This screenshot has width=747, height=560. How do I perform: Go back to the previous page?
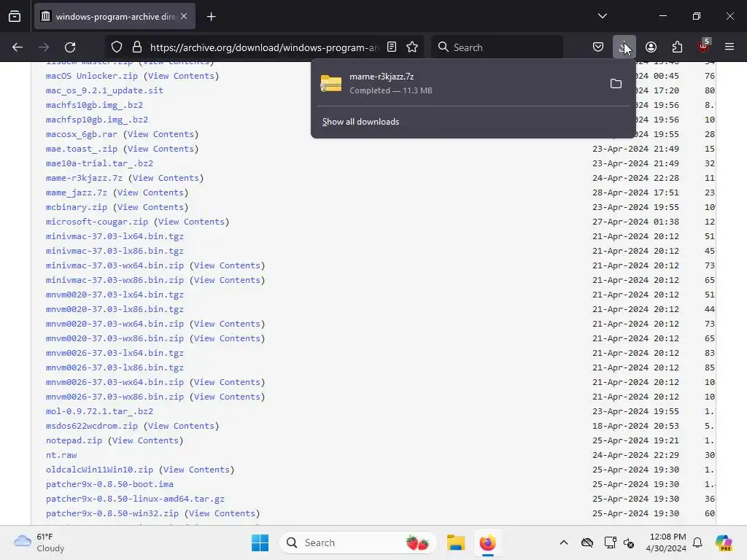[18, 47]
